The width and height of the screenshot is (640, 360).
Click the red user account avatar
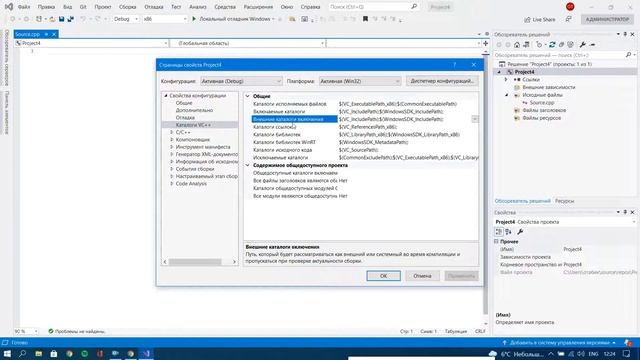click(x=570, y=7)
